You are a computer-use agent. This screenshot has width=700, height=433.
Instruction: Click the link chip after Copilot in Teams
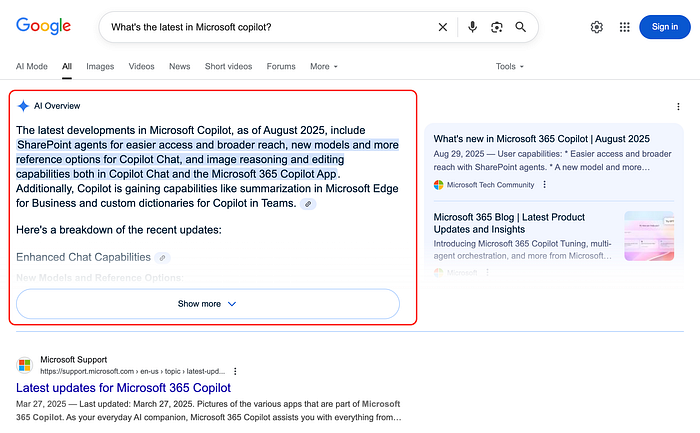pyautogui.click(x=308, y=204)
